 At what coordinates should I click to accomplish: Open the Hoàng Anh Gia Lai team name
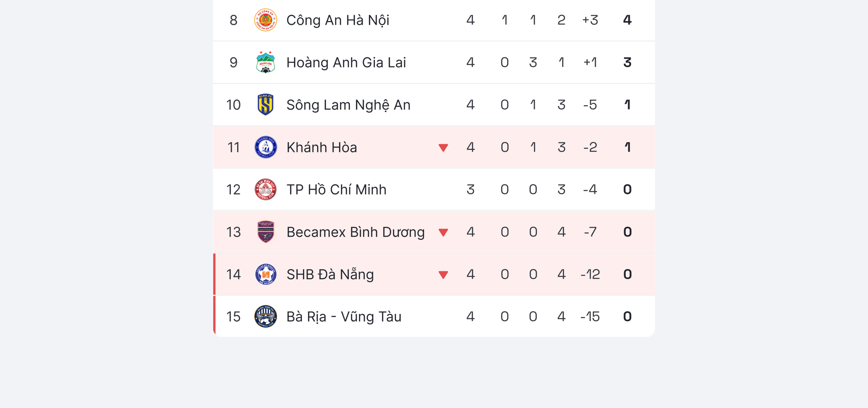[x=346, y=62]
